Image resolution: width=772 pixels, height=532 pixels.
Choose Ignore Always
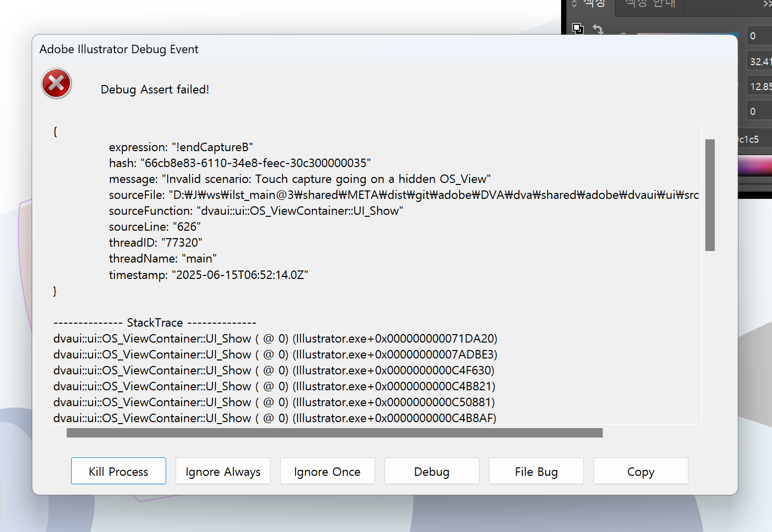223,471
